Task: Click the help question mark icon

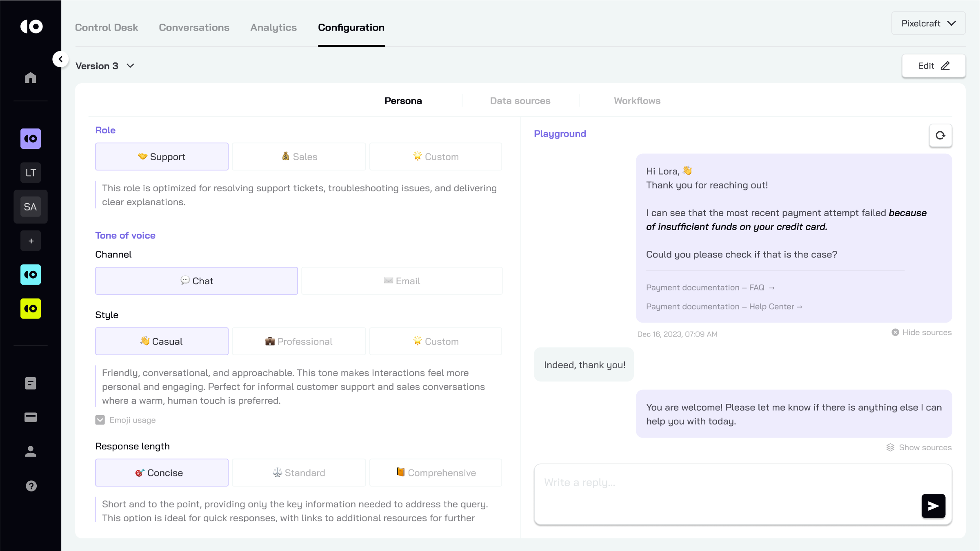Action: point(31,486)
